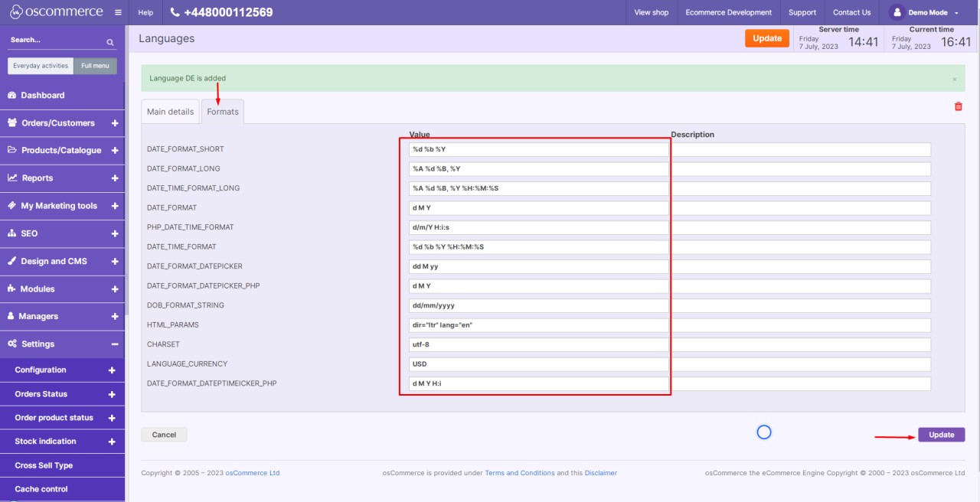Click the Design and CMS brush icon
Image resolution: width=980 pixels, height=502 pixels.
tap(11, 261)
